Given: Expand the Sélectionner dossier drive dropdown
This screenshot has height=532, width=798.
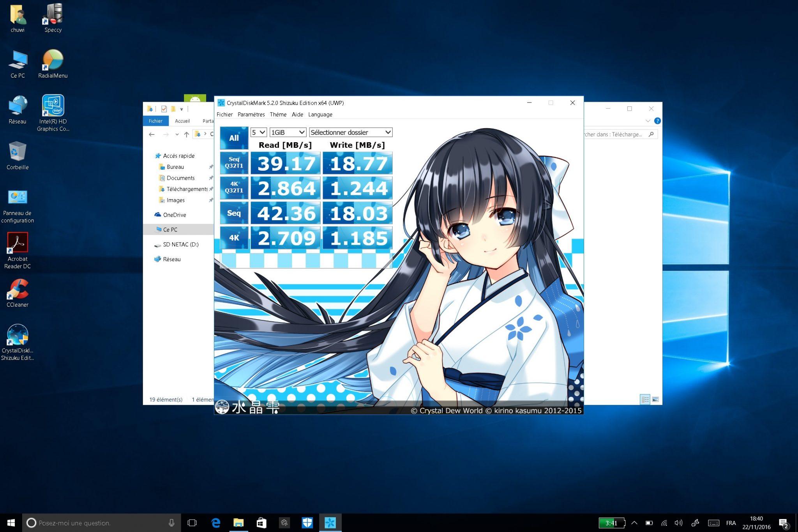Looking at the screenshot, I should click(x=350, y=133).
